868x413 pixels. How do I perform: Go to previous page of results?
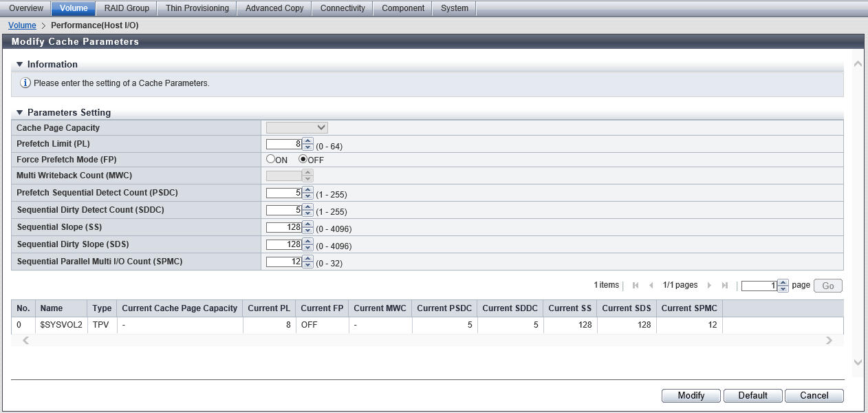(651, 286)
